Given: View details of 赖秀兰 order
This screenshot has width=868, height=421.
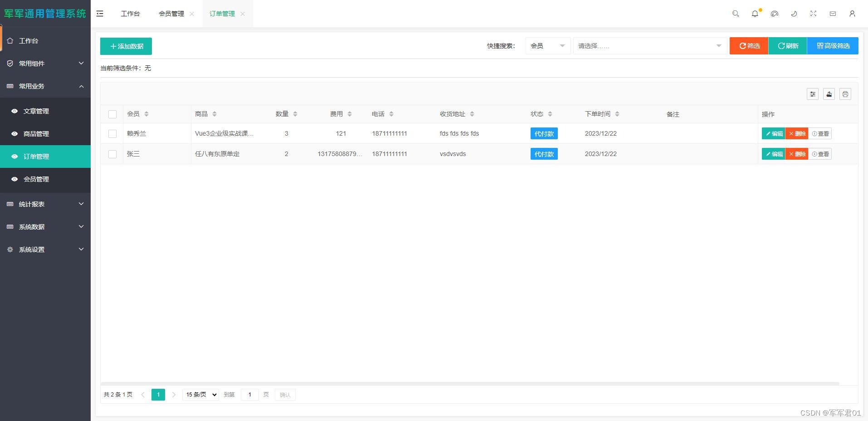Looking at the screenshot, I should point(820,133).
